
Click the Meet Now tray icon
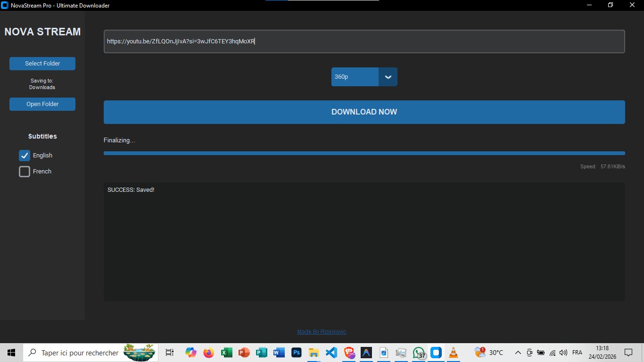click(x=529, y=353)
